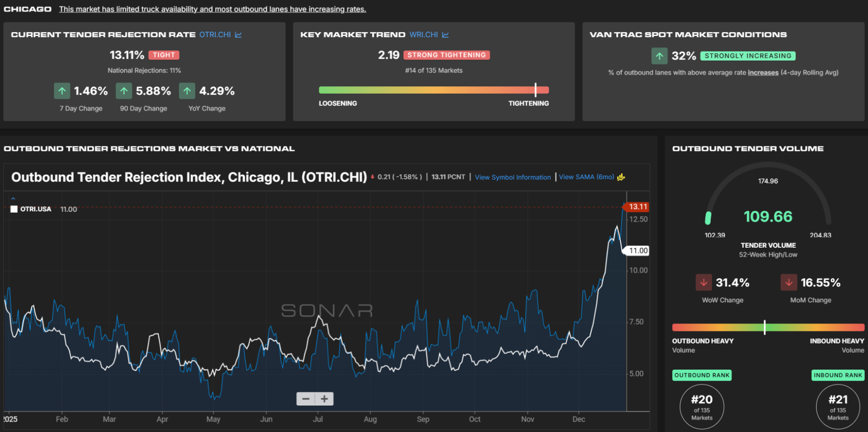Click the 90 Day Change up arrow
This screenshot has height=432, width=868.
click(x=124, y=91)
